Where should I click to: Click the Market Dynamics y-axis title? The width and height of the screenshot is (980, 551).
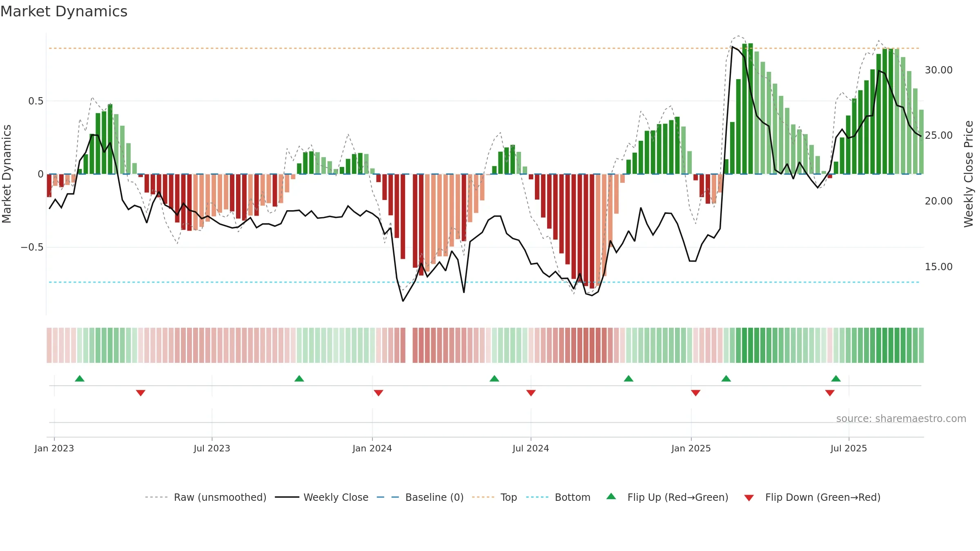pyautogui.click(x=7, y=174)
